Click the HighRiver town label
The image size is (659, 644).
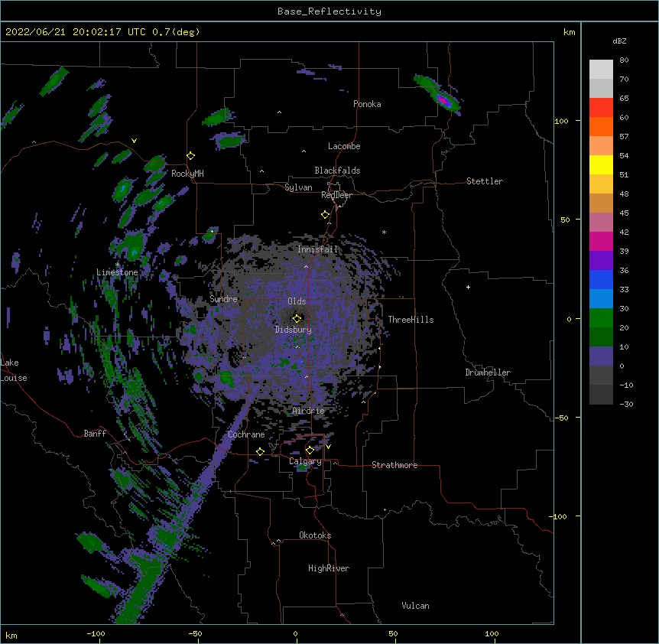tap(329, 568)
